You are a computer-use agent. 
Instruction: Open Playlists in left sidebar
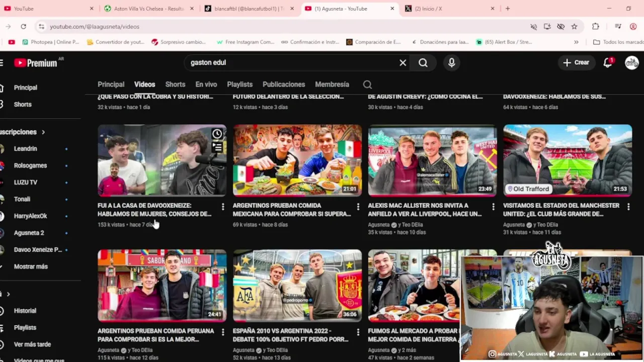click(25, 328)
